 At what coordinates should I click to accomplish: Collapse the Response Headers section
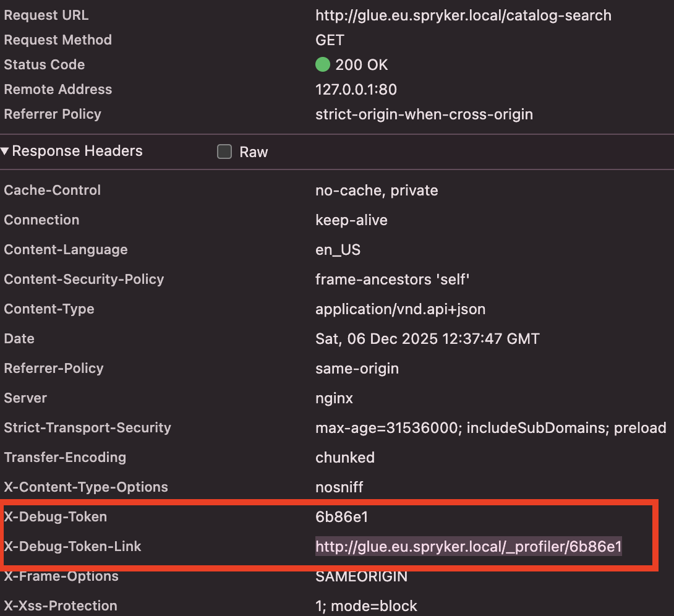coord(6,152)
